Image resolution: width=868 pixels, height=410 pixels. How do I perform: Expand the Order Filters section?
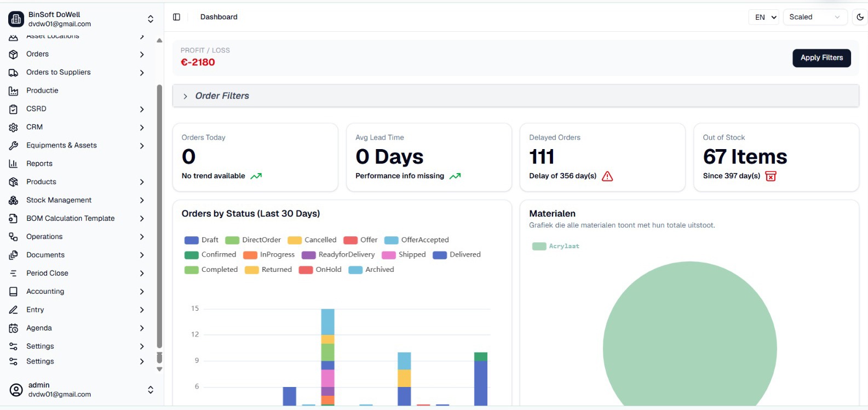click(x=516, y=96)
